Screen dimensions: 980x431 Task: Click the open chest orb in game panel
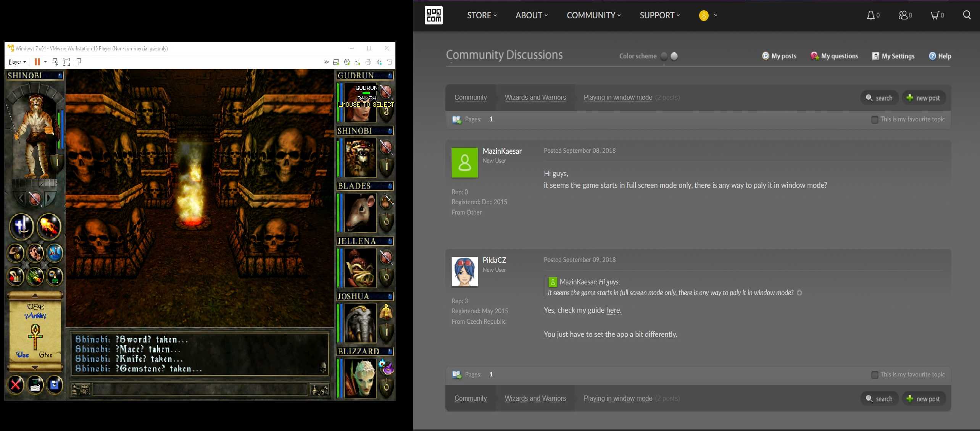[x=16, y=276]
